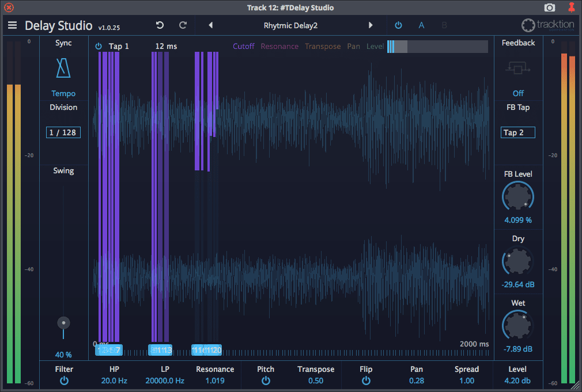Viewport: 582px width, 392px height.
Task: Open the hamburger menu
Action: click(x=12, y=25)
